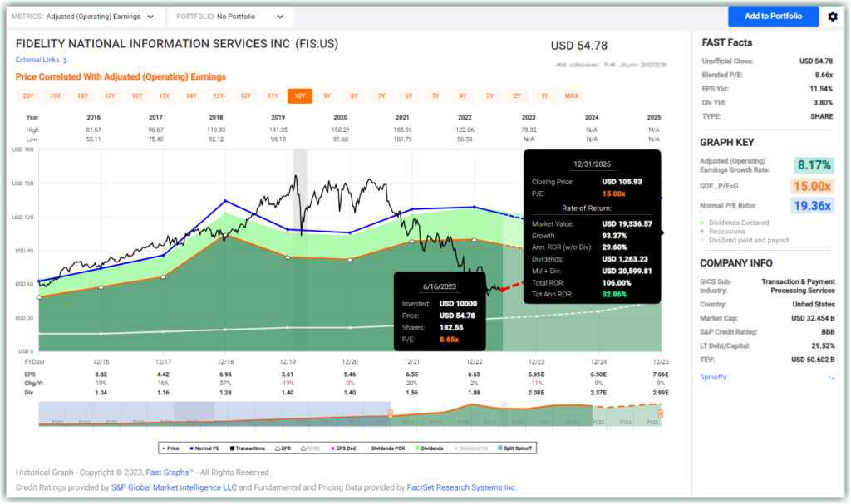Select the 18Y time range

click(82, 96)
